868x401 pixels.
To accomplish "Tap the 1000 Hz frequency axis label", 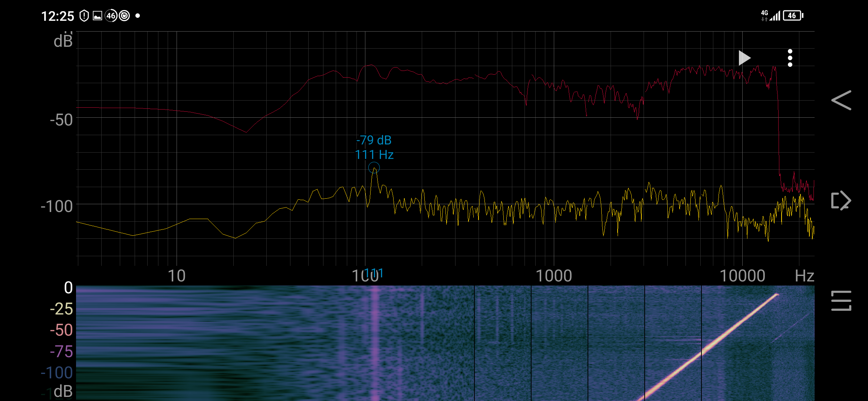I will coord(554,276).
